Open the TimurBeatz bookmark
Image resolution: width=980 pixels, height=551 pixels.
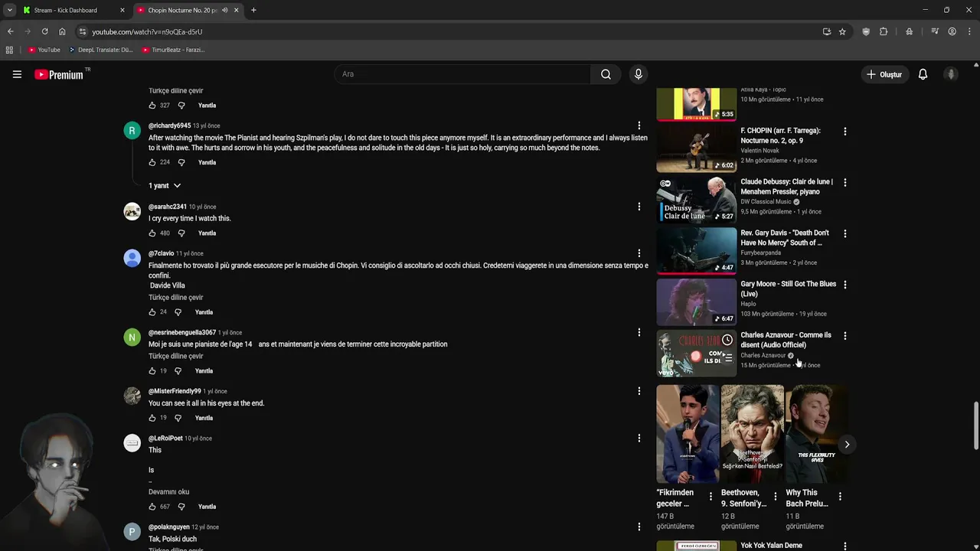pyautogui.click(x=173, y=50)
